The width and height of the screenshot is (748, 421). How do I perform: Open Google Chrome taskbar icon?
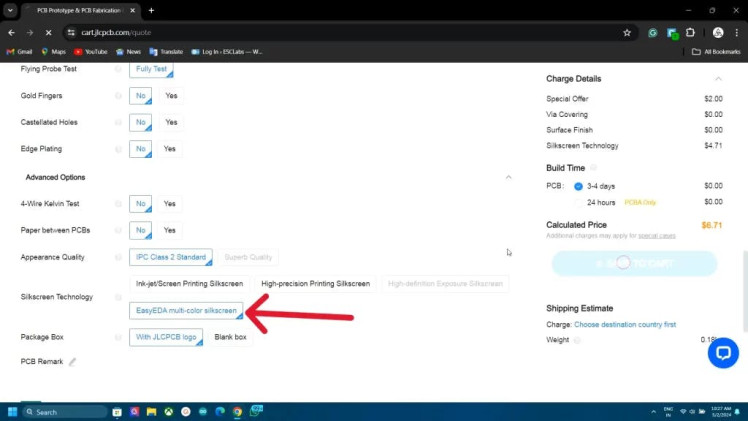237,411
